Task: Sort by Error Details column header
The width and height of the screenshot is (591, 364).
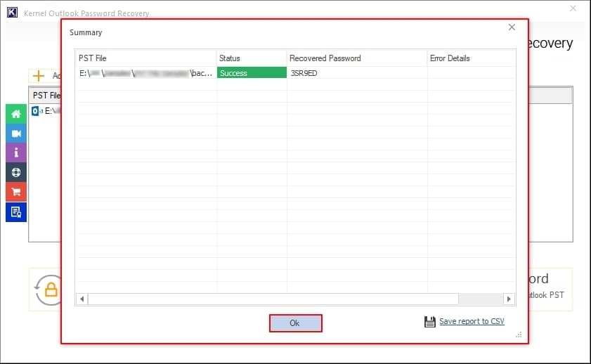Action: click(x=471, y=58)
